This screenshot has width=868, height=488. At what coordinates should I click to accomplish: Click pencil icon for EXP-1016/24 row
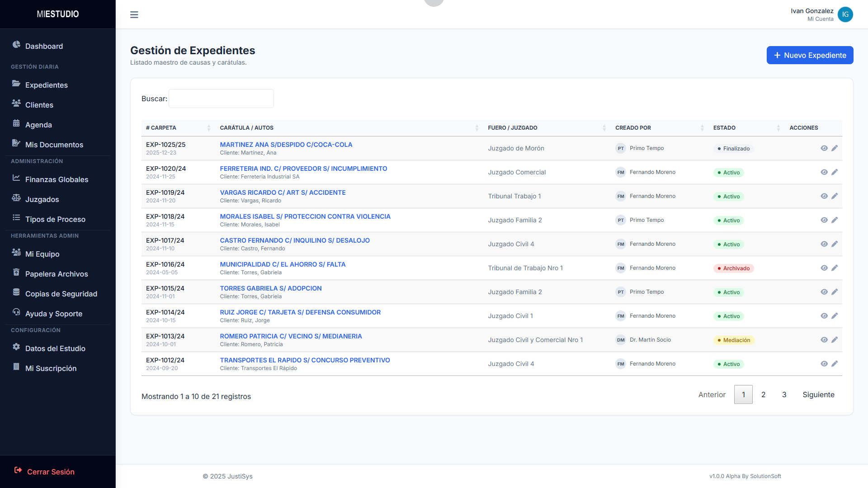[835, 268]
